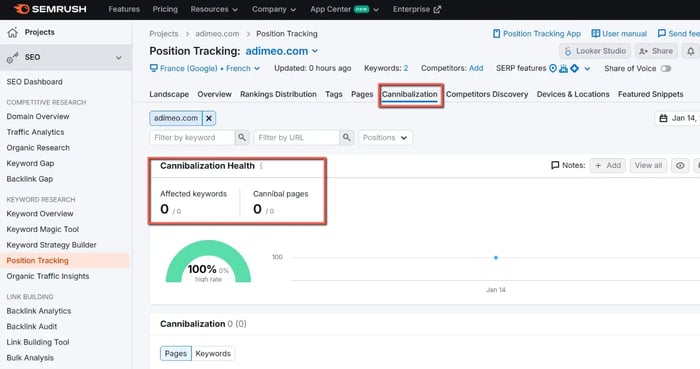Open the Rankings Distribution tab
Screen dimensions: 700x369
pyautogui.click(x=278, y=94)
